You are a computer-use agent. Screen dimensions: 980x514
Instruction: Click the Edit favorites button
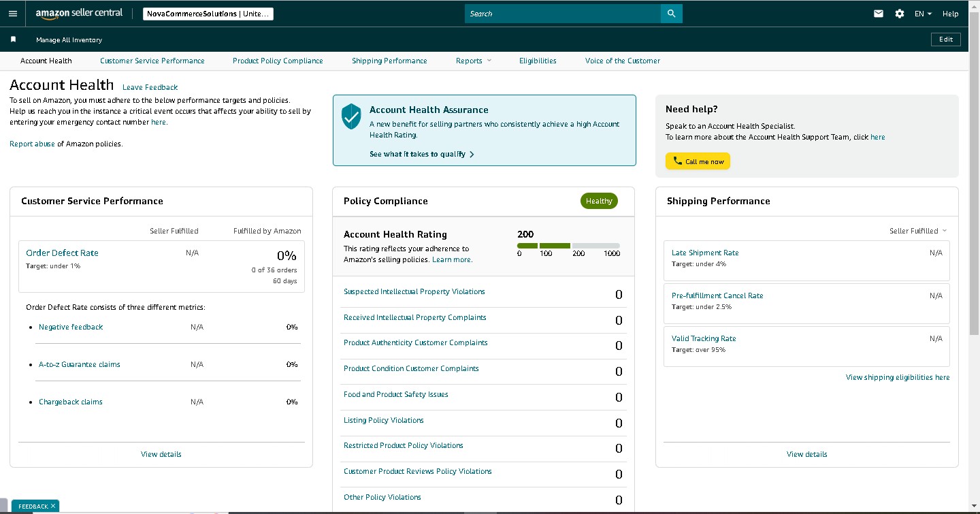point(946,39)
